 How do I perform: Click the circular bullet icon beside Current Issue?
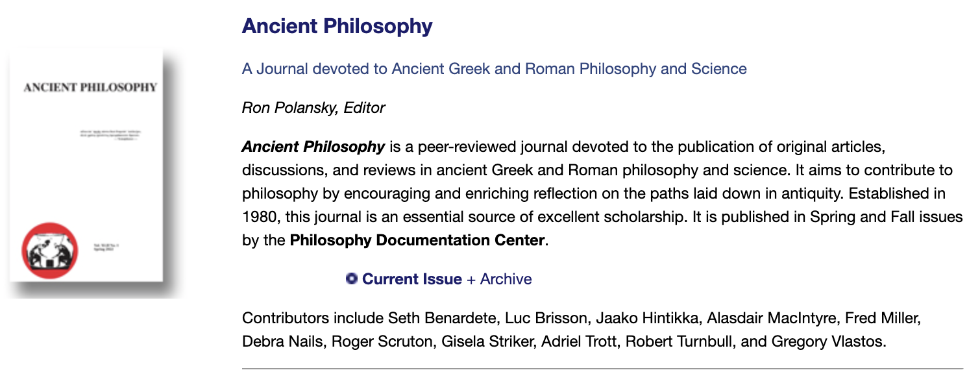point(352,278)
